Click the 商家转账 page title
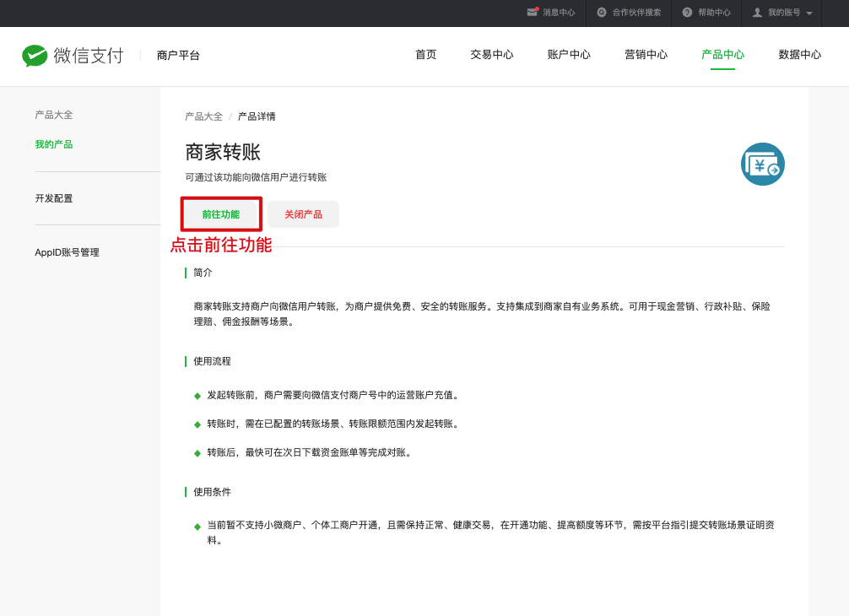Screen dimensions: 849x616 tap(223, 152)
